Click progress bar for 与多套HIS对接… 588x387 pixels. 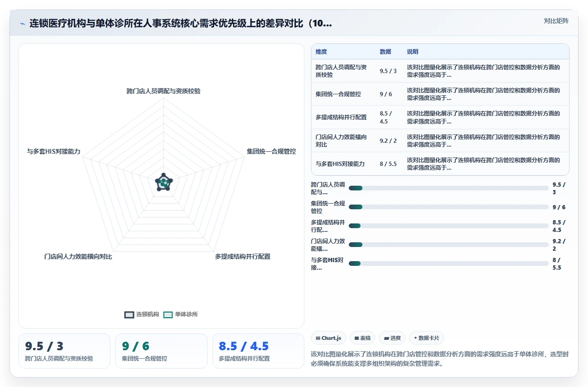tap(449, 263)
